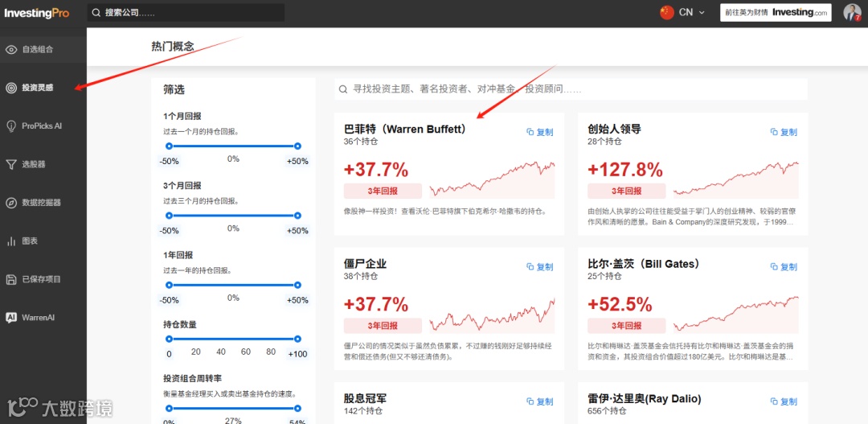This screenshot has height=424, width=868.
Task: Click the +127.8% return value
Action: 625,170
